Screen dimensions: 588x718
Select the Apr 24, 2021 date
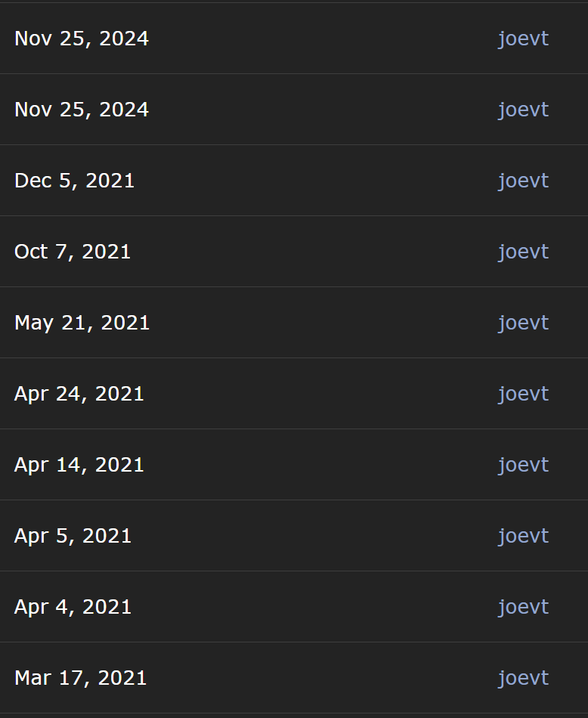(79, 394)
